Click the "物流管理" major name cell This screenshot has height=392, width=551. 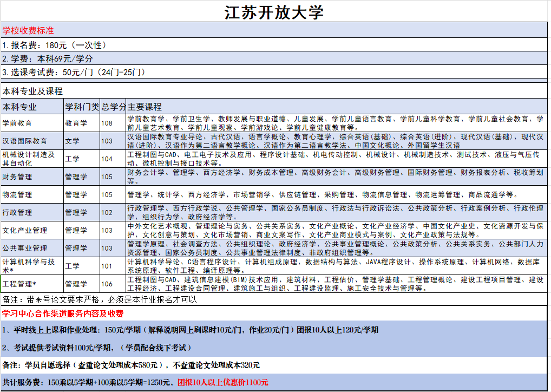[x=32, y=194]
